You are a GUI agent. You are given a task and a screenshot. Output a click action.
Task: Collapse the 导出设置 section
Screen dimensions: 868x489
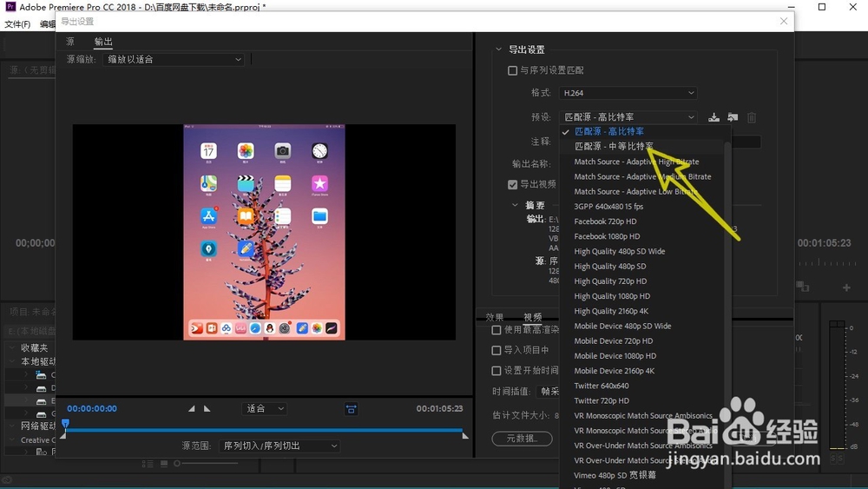pos(499,50)
